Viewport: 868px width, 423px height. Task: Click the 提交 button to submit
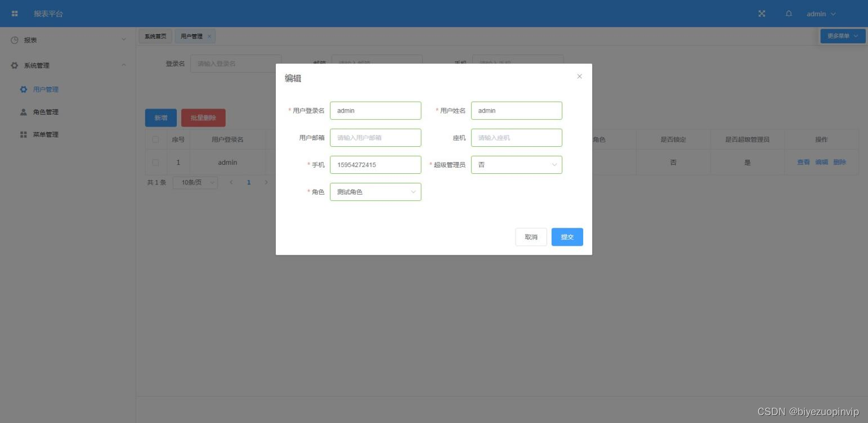(x=567, y=237)
